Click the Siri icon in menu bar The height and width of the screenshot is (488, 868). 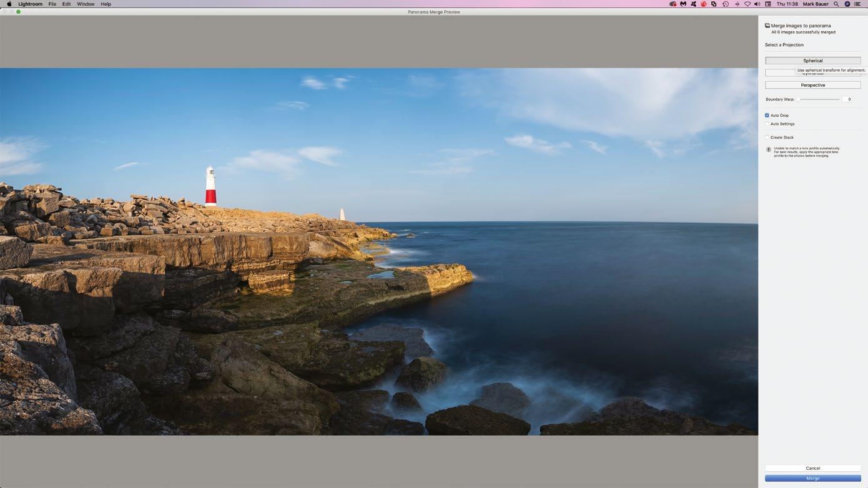point(847,4)
